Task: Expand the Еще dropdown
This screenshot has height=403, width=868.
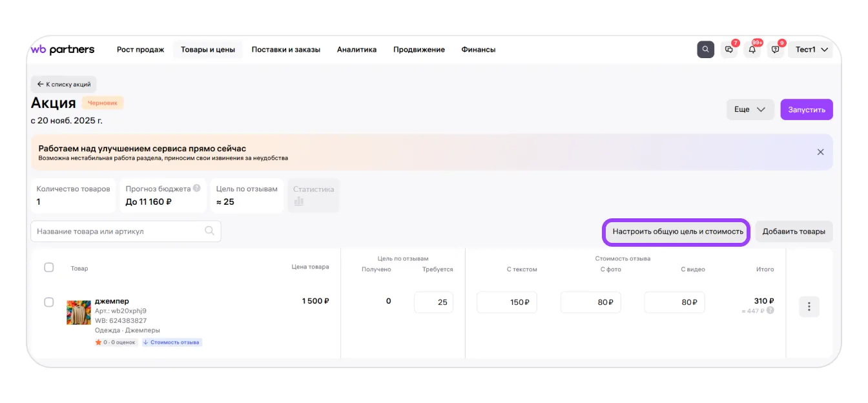Action: click(x=750, y=110)
